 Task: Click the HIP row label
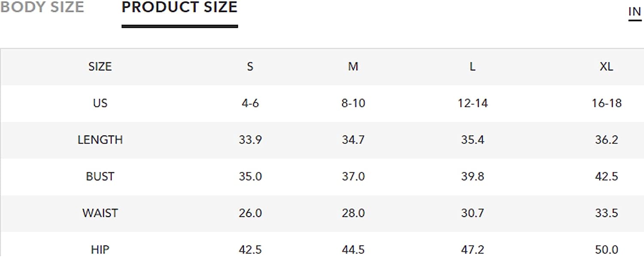click(100, 249)
